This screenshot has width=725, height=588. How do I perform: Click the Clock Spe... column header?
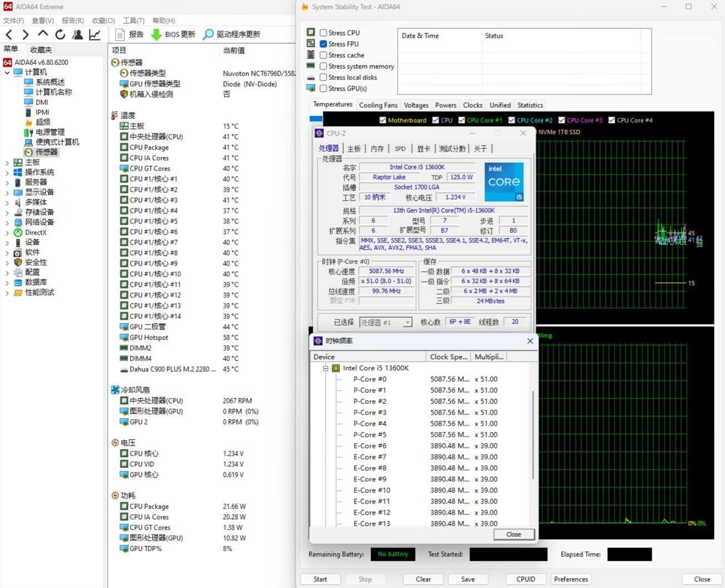[448, 357]
